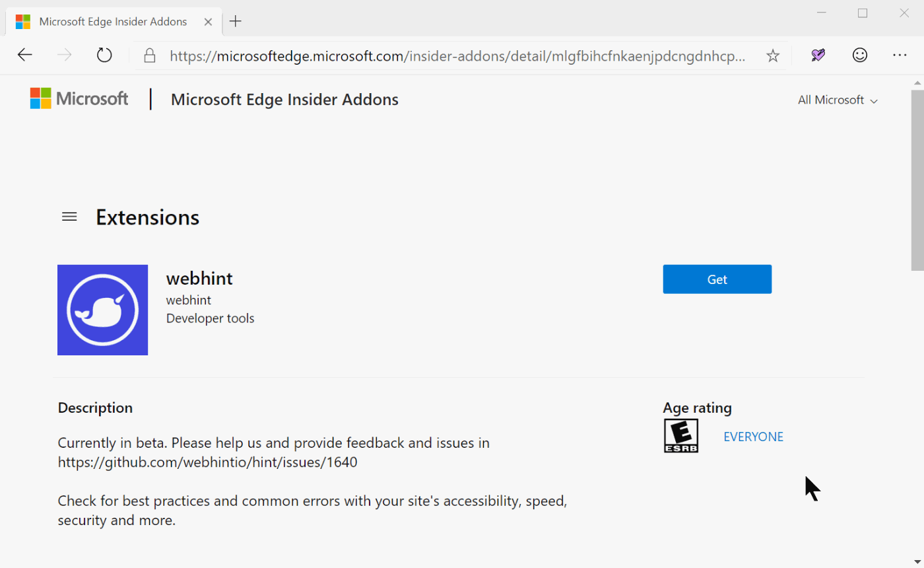Bookmark this page with the star icon
The width and height of the screenshot is (924, 568).
point(773,55)
